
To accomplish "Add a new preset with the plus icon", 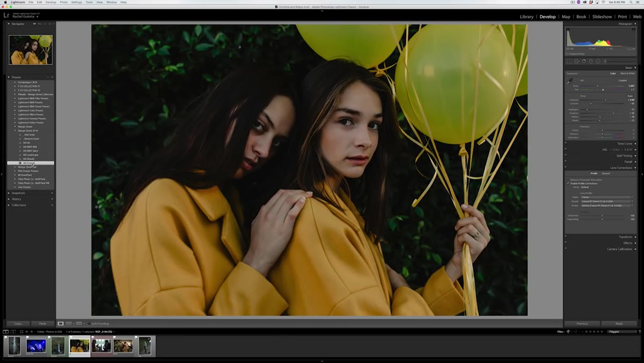I will coord(52,77).
